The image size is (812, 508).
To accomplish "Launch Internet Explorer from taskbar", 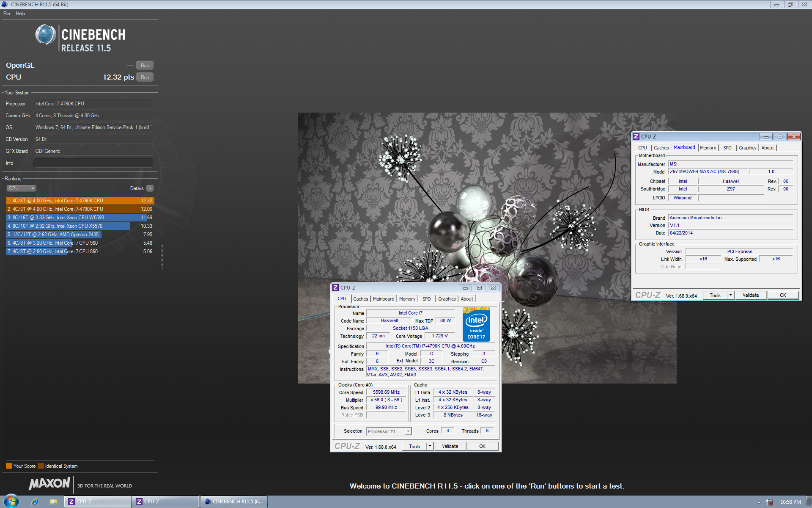I will click(35, 502).
